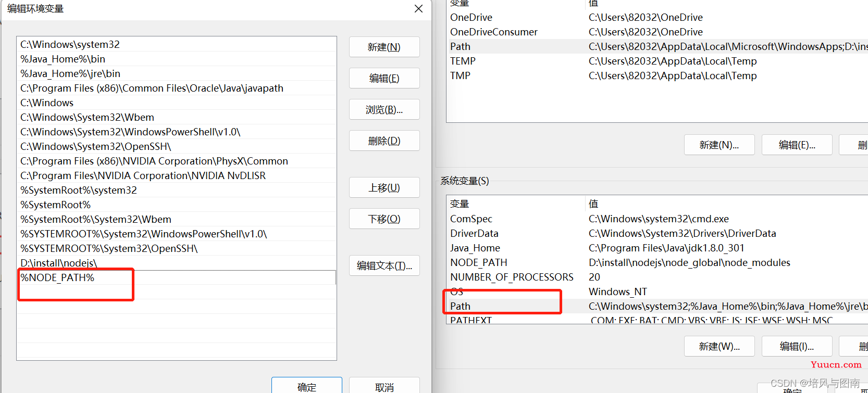The image size is (868, 393).
Task: Select the %SystemRoot%\system32 entry
Action: [177, 190]
